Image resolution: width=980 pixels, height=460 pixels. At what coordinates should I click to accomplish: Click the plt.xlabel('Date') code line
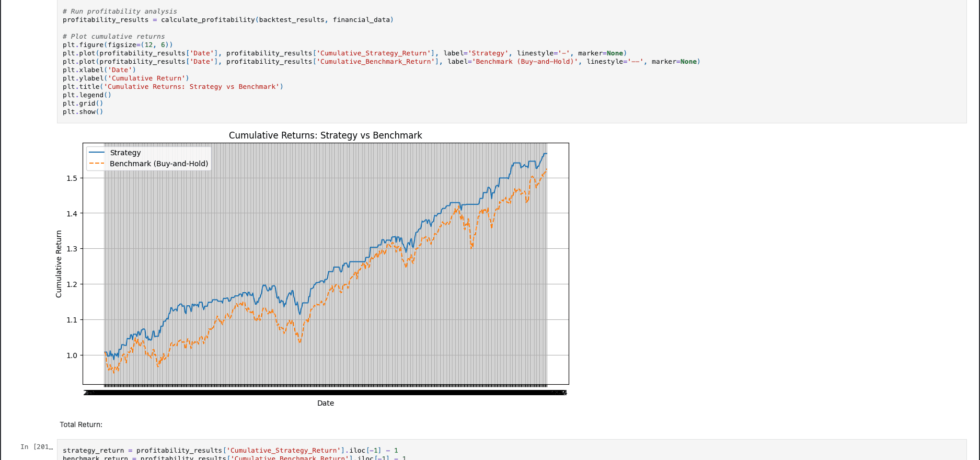point(99,70)
